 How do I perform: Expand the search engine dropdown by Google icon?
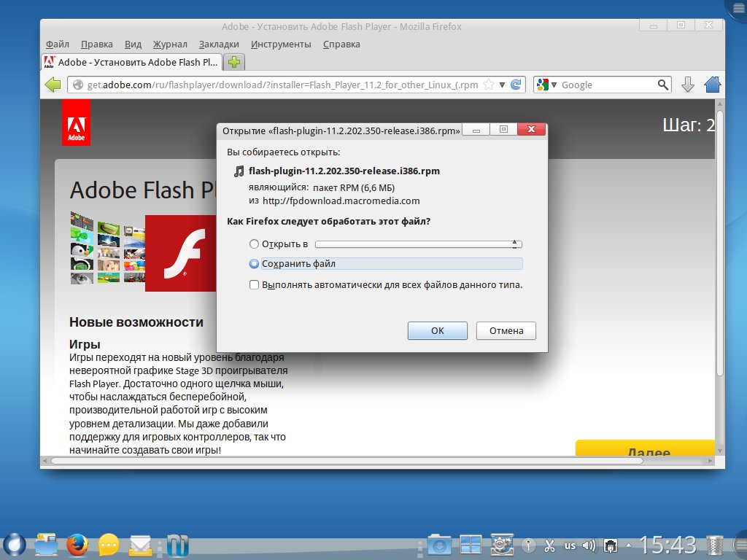coord(554,85)
